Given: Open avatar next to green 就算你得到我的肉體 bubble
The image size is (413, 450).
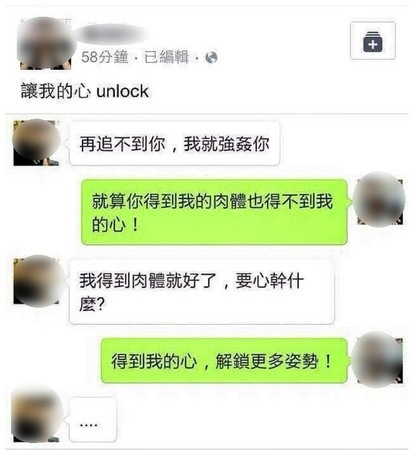Looking at the screenshot, I should point(380,200).
